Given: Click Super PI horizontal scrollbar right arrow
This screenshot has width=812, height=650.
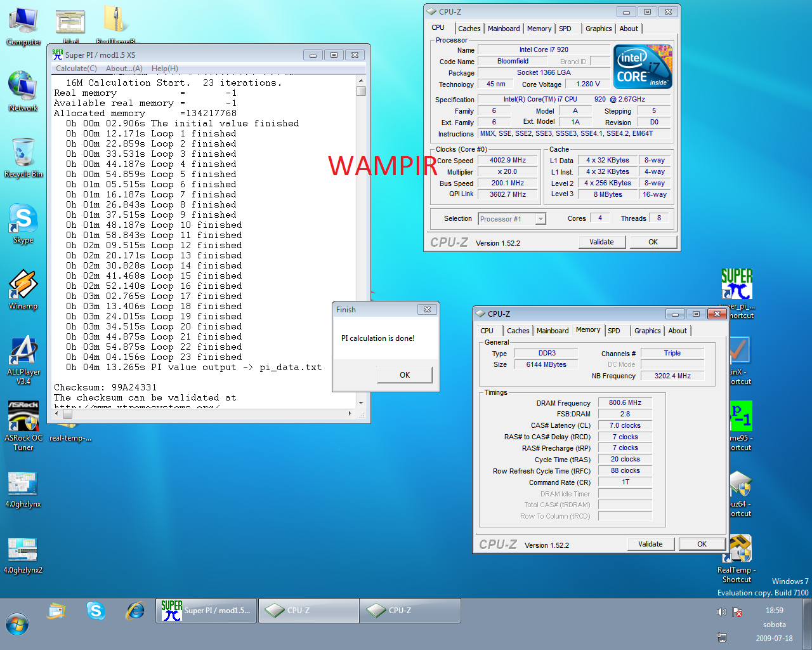Looking at the screenshot, I should pyautogui.click(x=350, y=414).
